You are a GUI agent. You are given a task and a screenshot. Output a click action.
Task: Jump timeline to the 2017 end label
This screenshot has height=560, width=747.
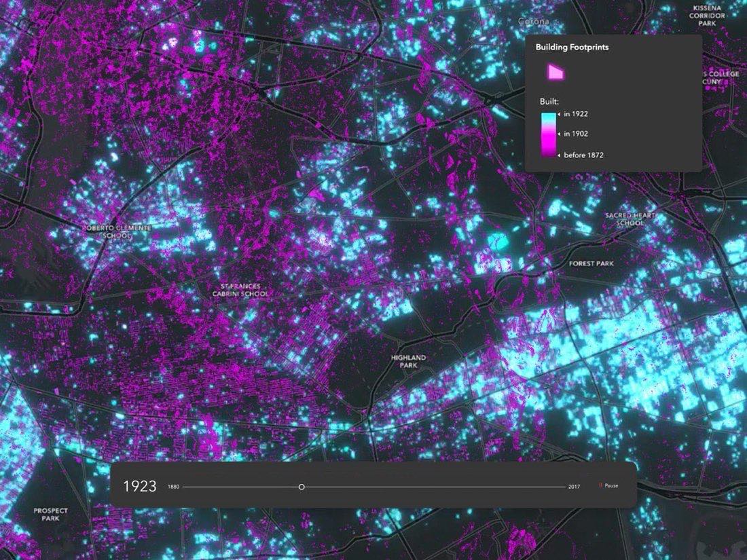tap(574, 487)
